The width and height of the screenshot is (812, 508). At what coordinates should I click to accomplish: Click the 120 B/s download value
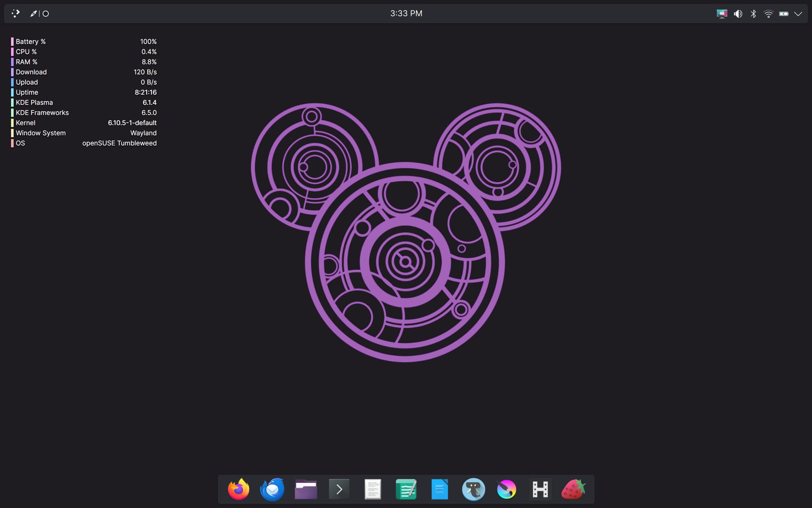click(145, 72)
